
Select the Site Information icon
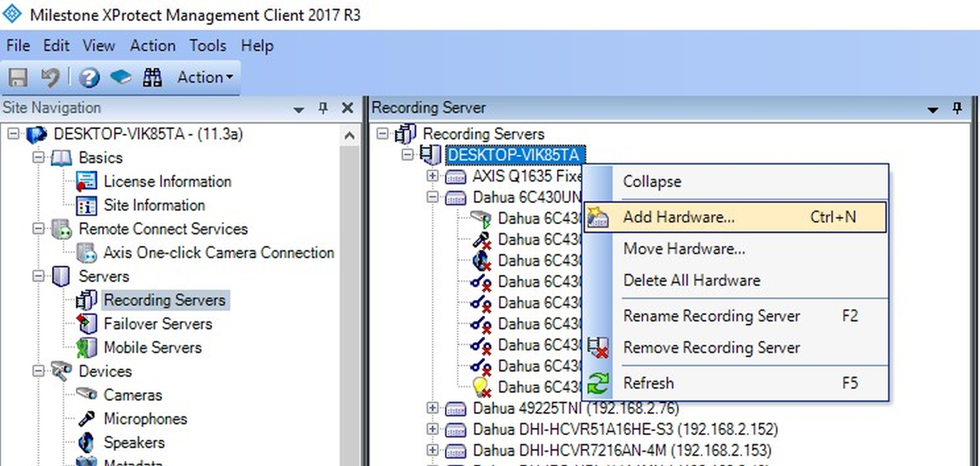pos(86,205)
